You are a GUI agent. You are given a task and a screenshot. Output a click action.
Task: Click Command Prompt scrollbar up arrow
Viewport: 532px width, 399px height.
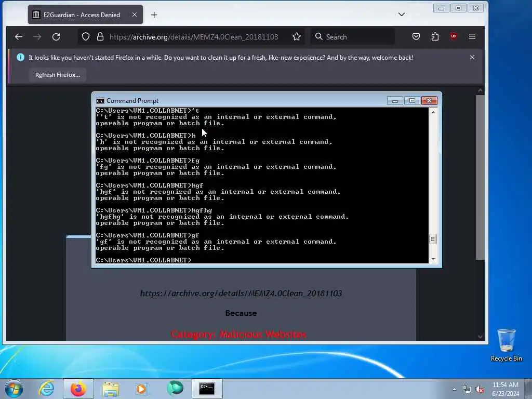click(x=433, y=112)
